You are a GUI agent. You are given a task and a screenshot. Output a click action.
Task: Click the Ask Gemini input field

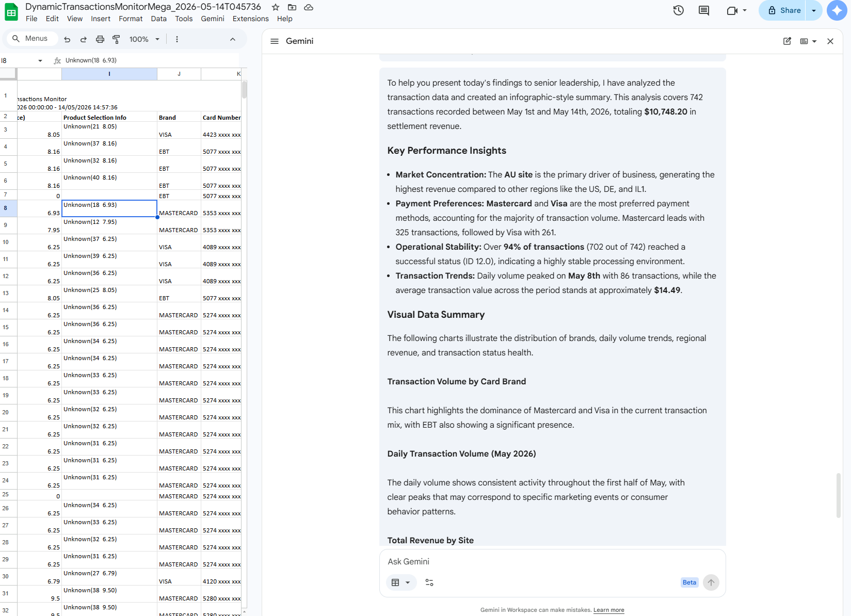552,561
